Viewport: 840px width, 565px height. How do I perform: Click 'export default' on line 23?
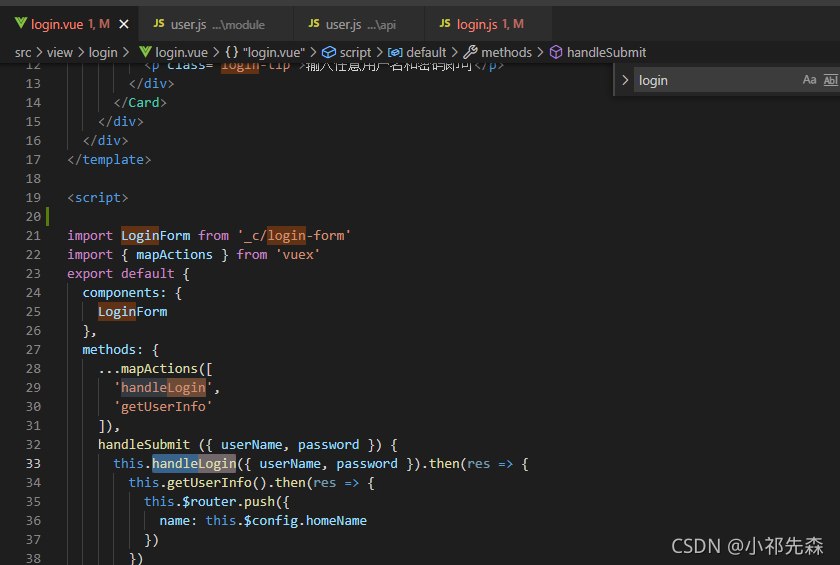(x=121, y=274)
